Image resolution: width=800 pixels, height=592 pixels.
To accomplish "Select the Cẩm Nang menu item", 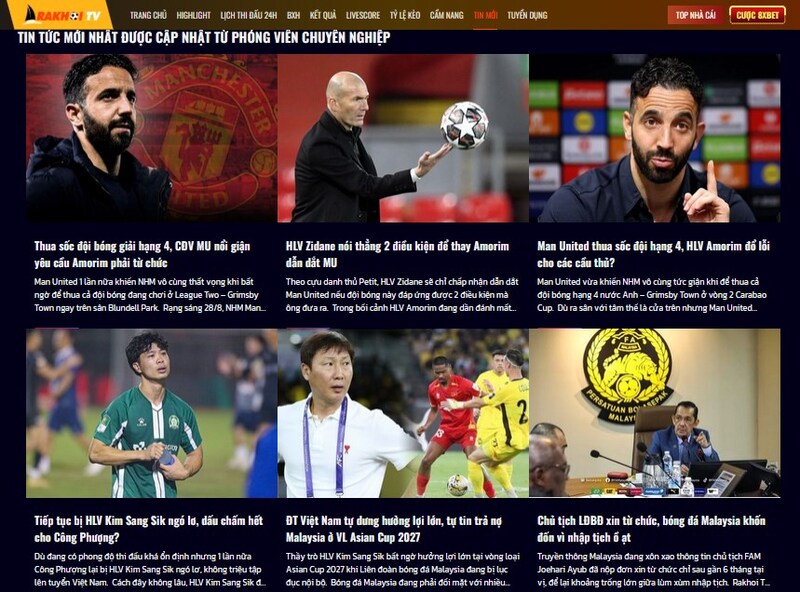I will [x=446, y=15].
